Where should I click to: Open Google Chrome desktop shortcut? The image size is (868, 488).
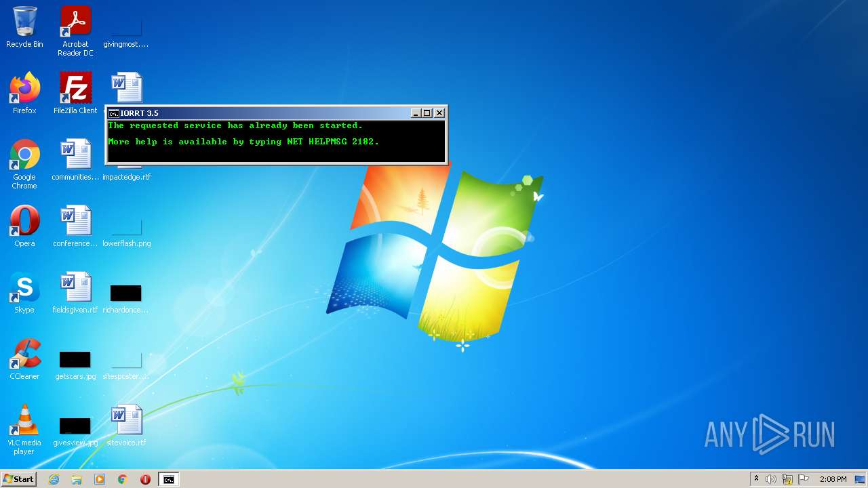[x=24, y=164]
